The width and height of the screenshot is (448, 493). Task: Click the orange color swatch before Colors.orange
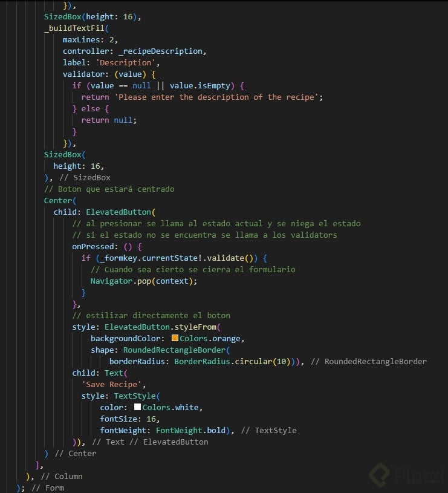pos(175,338)
